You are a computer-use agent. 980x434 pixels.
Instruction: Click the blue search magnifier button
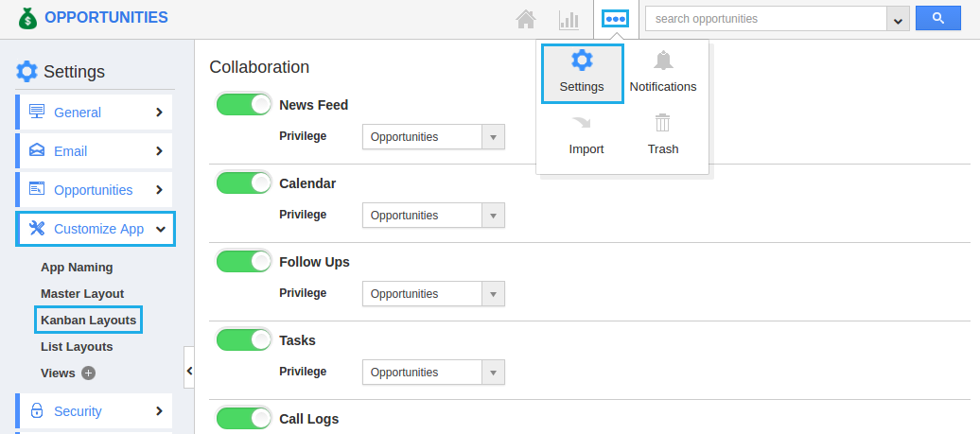(938, 18)
